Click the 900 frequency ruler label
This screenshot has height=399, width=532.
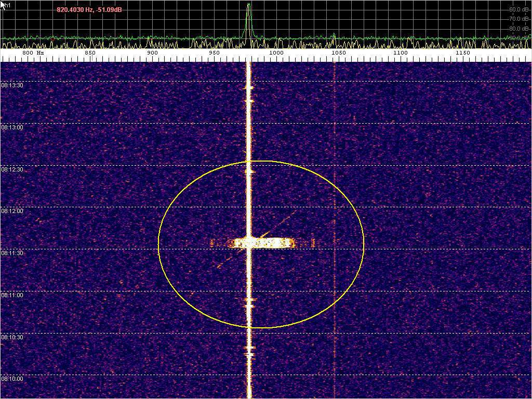pyautogui.click(x=152, y=53)
